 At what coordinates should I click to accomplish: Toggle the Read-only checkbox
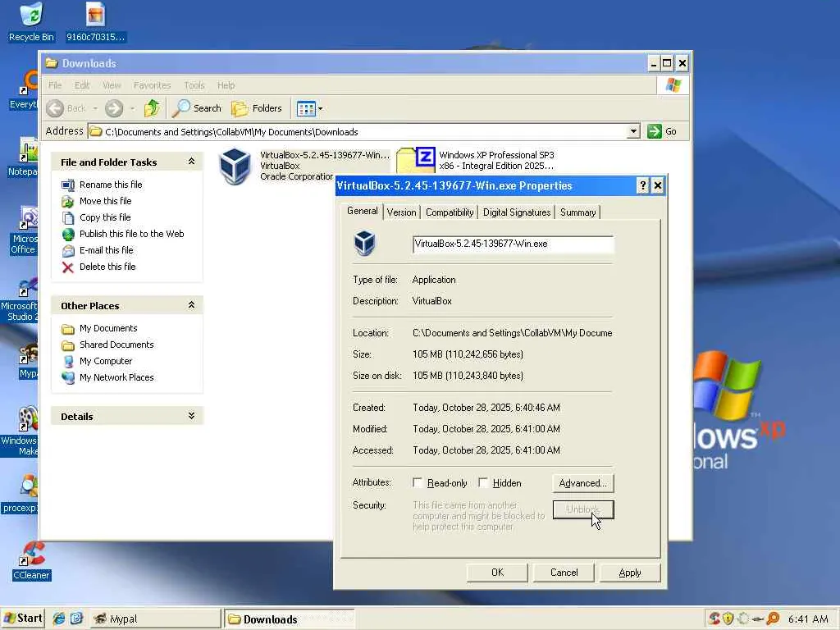point(418,482)
